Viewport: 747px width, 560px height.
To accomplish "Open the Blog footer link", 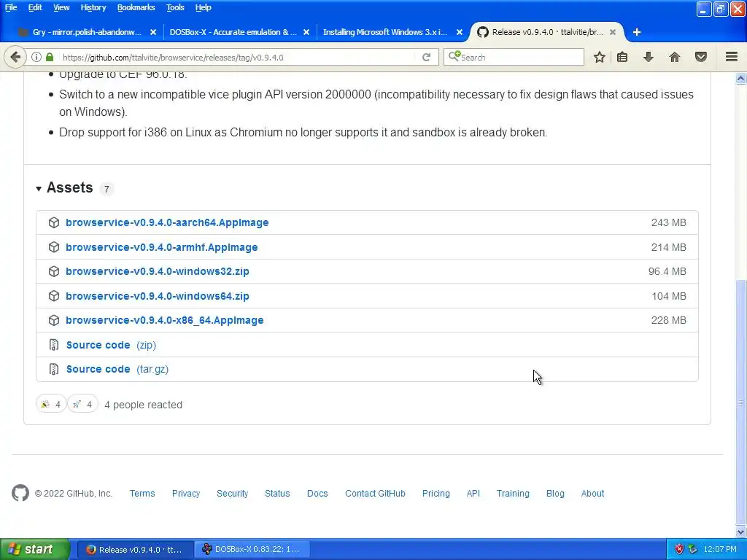I will point(555,494).
